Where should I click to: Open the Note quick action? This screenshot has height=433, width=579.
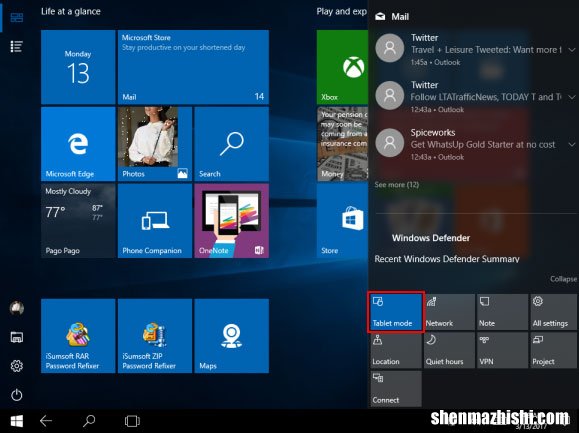502,312
